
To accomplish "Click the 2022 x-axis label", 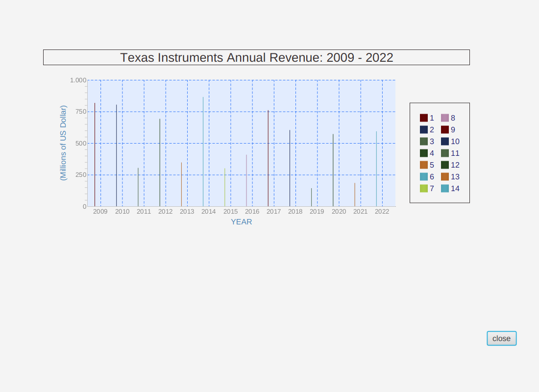I will pyautogui.click(x=382, y=212).
